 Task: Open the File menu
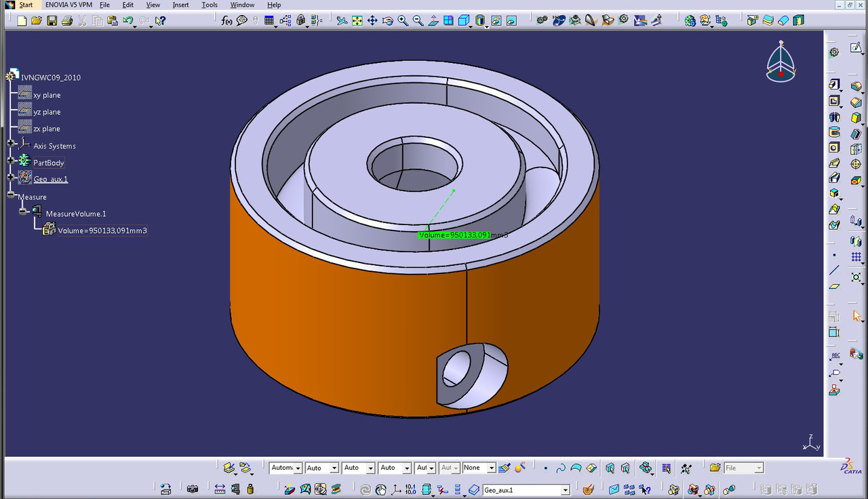tap(104, 5)
